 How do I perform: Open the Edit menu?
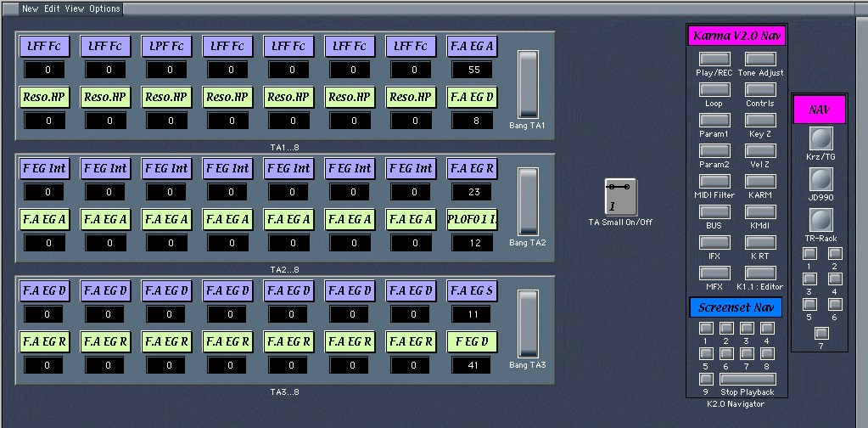click(53, 8)
